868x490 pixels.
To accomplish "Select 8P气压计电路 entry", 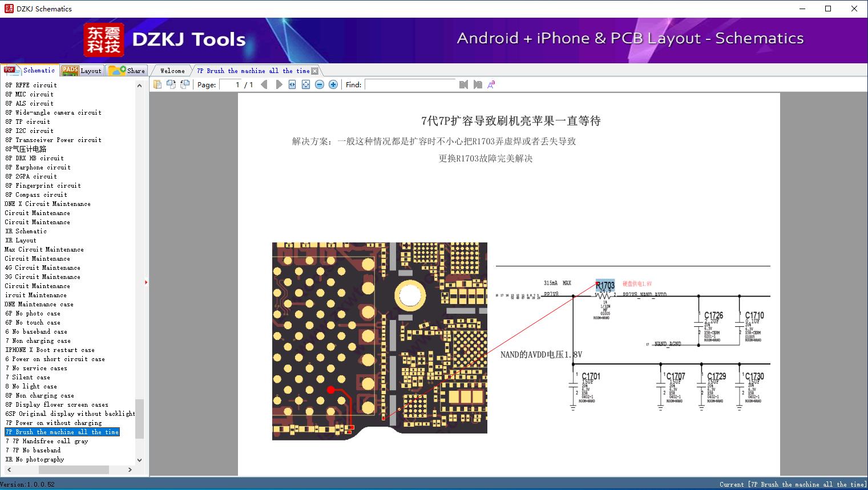I will 26,149.
